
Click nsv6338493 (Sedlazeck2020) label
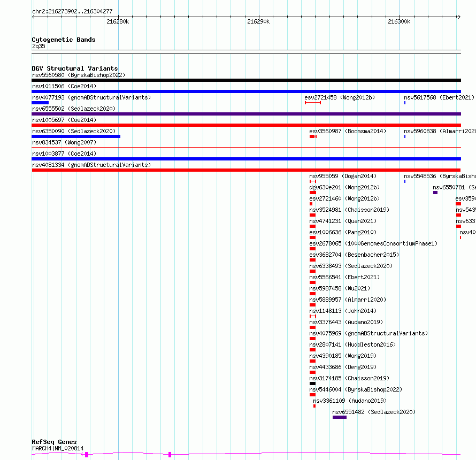tap(351, 266)
